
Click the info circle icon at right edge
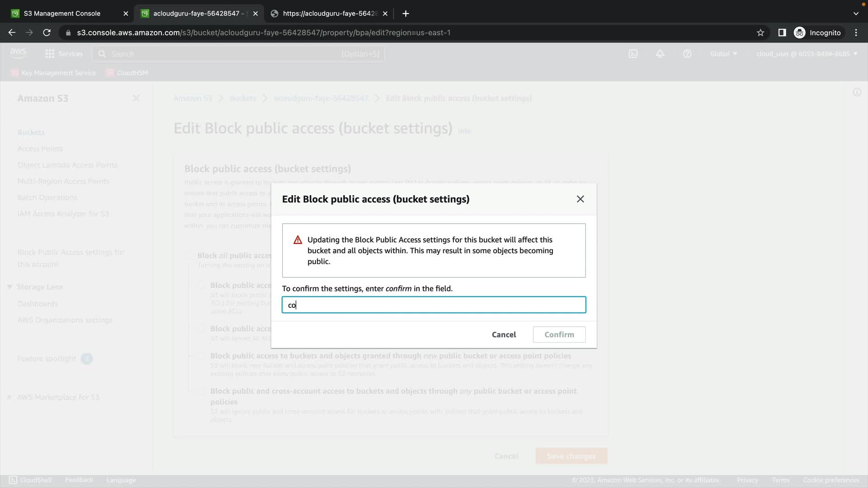(857, 92)
